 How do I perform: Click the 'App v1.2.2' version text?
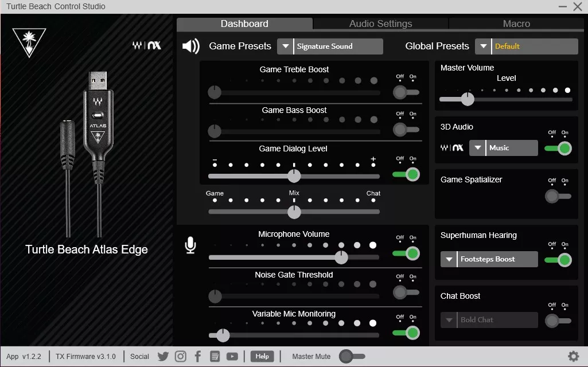[x=24, y=357]
